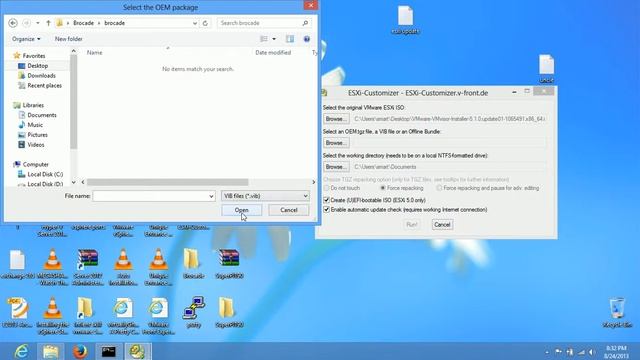
Task: Click the Search brocade input field
Action: tap(260, 23)
